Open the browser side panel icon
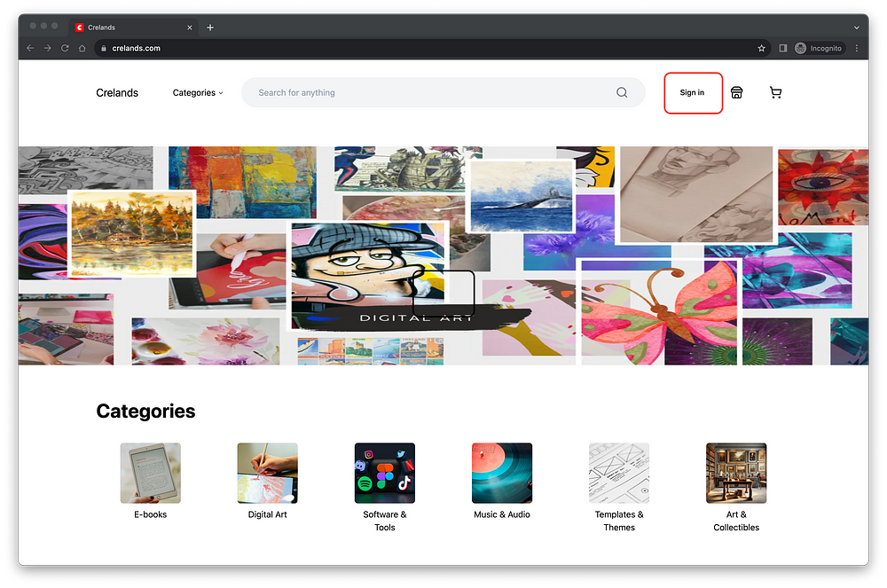Image resolution: width=887 pixels, height=588 pixels. click(783, 48)
